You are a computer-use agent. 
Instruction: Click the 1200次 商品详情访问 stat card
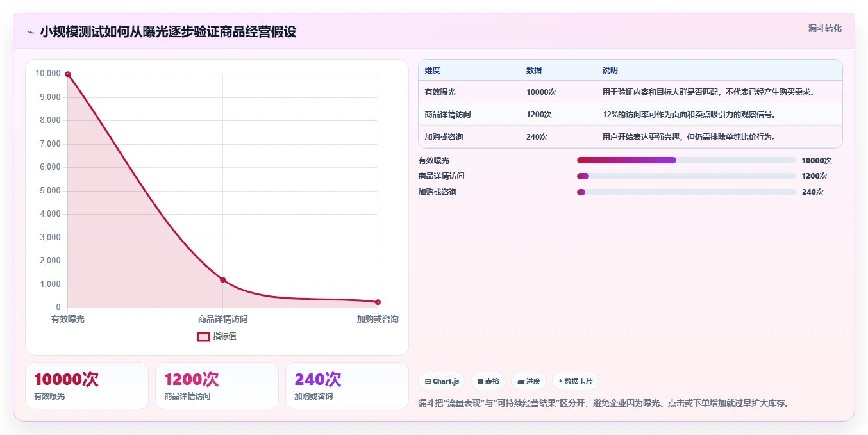[217, 386]
